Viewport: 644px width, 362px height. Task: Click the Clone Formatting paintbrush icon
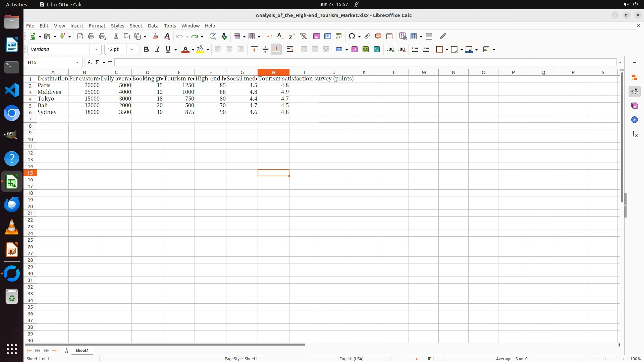coord(155,36)
